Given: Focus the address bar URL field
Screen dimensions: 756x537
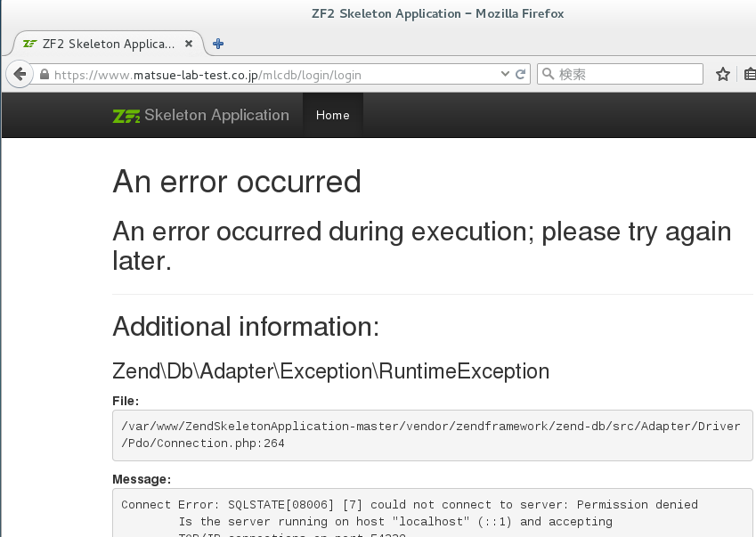Looking at the screenshot, I should click(x=267, y=75).
